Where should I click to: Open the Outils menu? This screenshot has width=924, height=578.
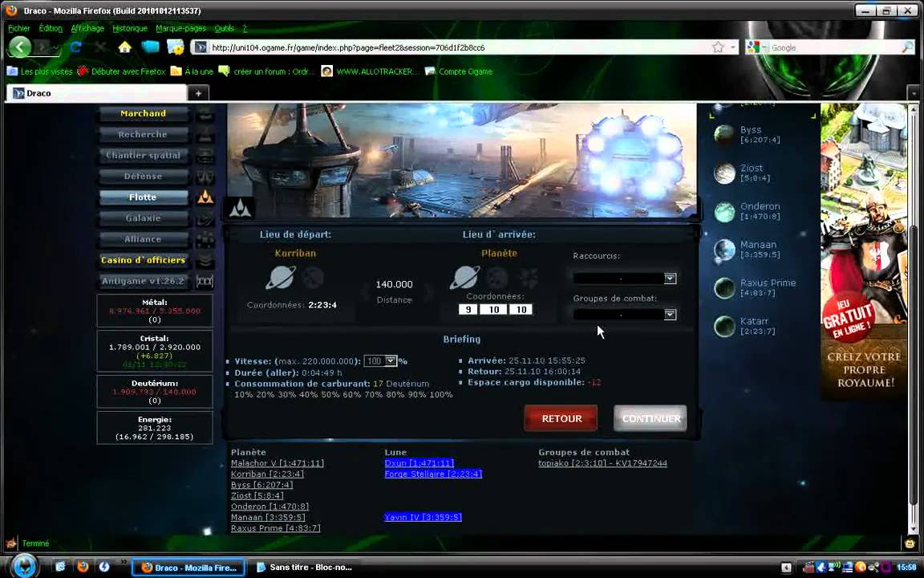pyautogui.click(x=224, y=28)
